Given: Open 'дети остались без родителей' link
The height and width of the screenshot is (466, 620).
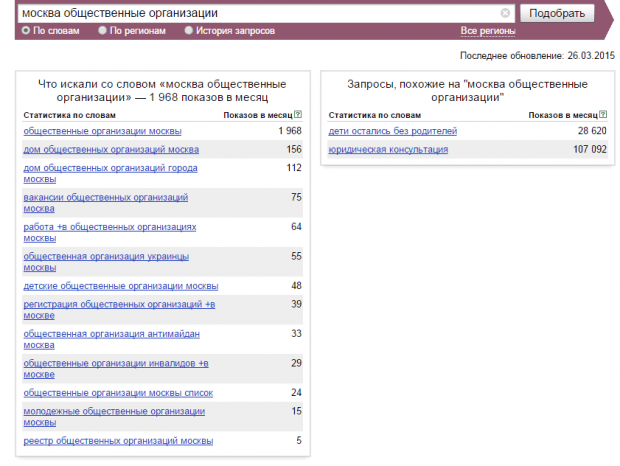Looking at the screenshot, I should [x=392, y=131].
